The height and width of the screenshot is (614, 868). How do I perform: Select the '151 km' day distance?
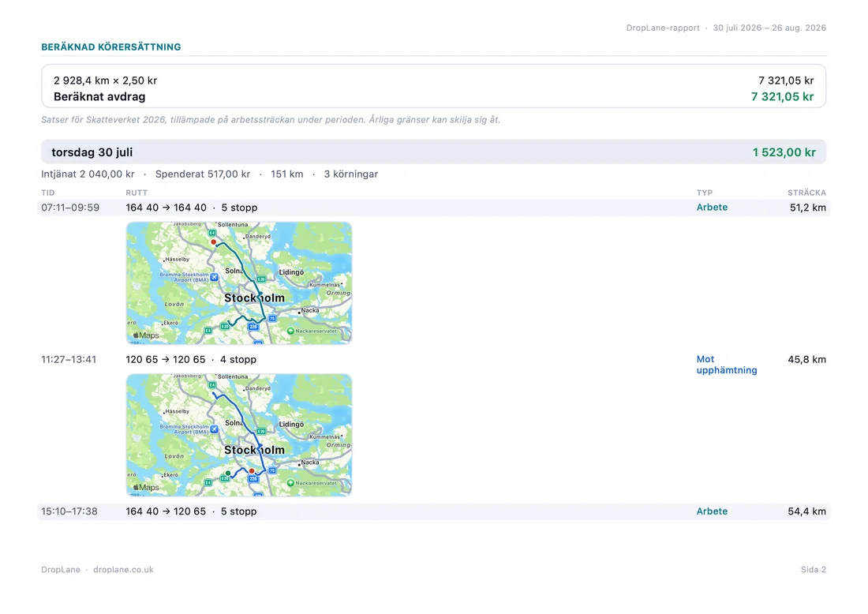[x=286, y=174]
